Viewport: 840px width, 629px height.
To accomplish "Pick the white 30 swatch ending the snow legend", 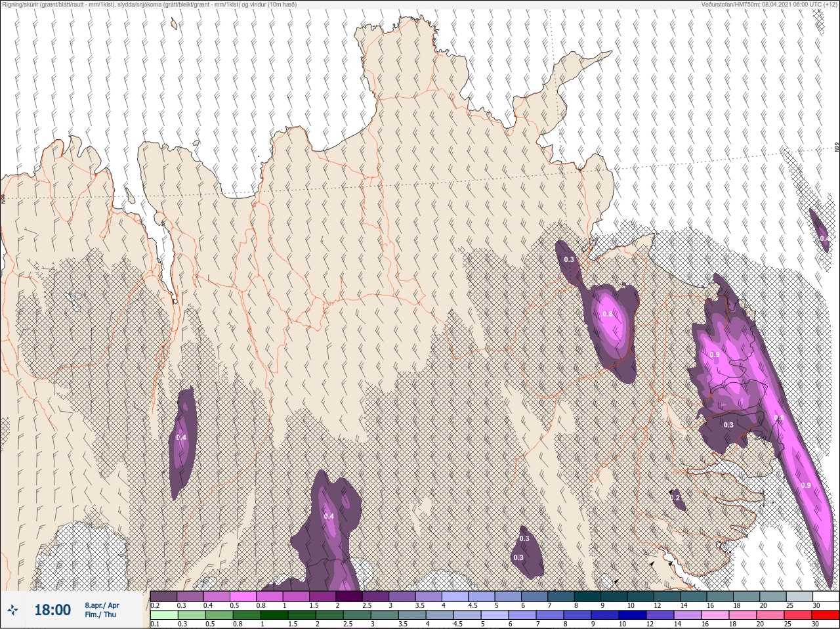I will (825, 596).
